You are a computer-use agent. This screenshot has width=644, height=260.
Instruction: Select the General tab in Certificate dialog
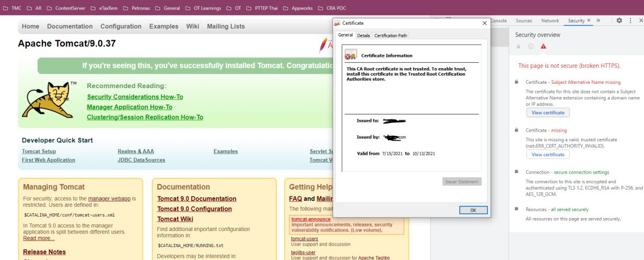point(346,35)
